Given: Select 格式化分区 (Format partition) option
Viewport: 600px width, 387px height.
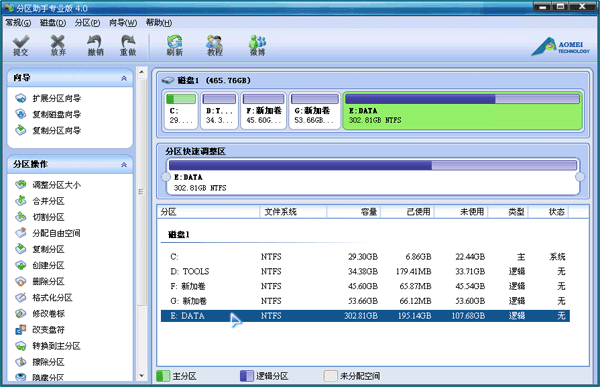Looking at the screenshot, I should pyautogui.click(x=44, y=297).
